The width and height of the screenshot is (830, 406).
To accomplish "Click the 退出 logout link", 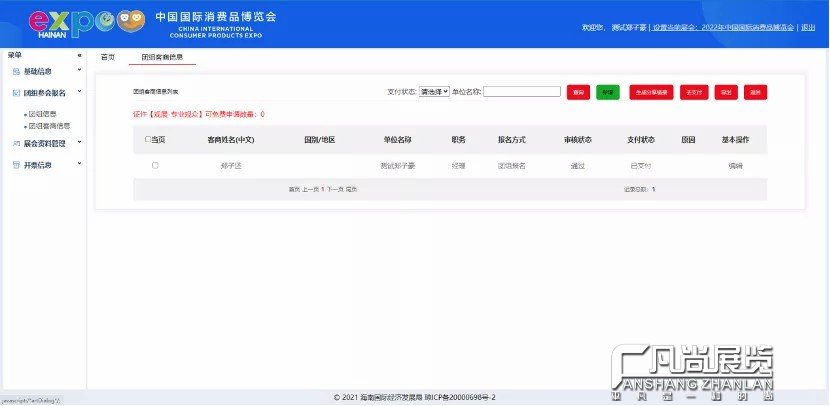I will tap(808, 27).
